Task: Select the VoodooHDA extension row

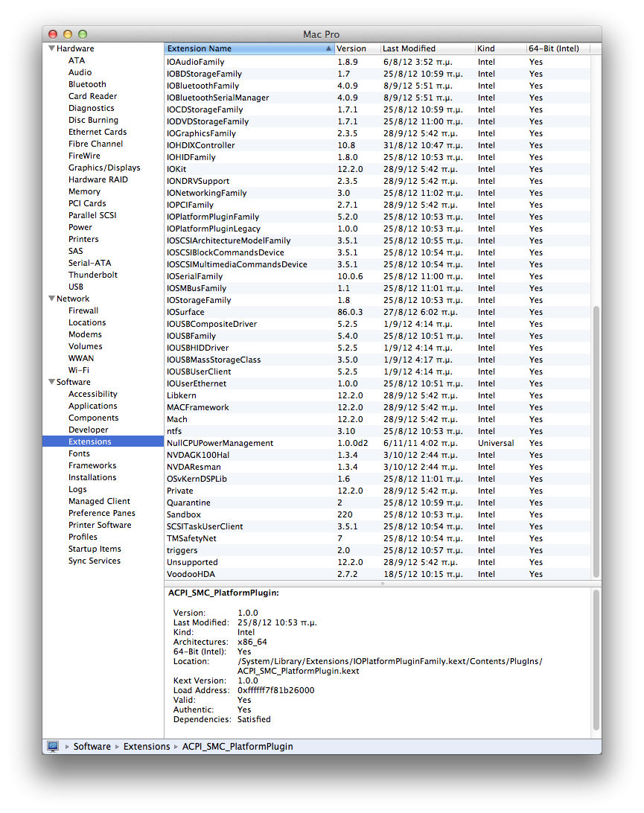Action: pos(377,575)
